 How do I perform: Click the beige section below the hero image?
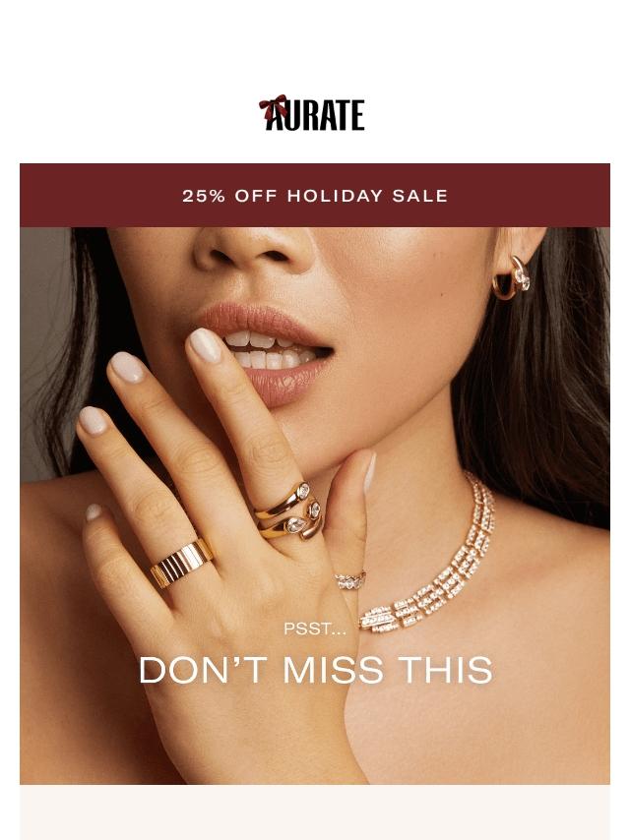pos(315,812)
